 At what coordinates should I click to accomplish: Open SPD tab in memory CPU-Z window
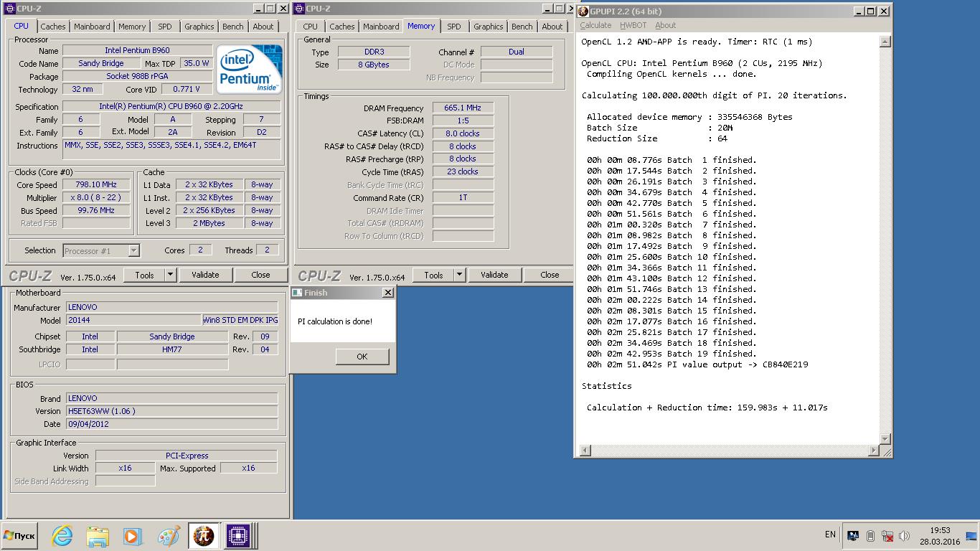coord(454,27)
